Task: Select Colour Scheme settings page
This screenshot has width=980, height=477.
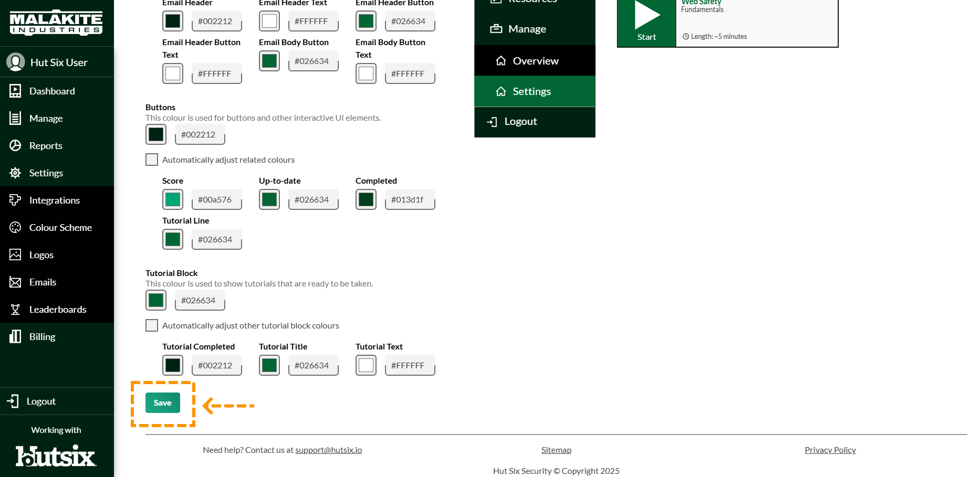Action: (x=57, y=227)
